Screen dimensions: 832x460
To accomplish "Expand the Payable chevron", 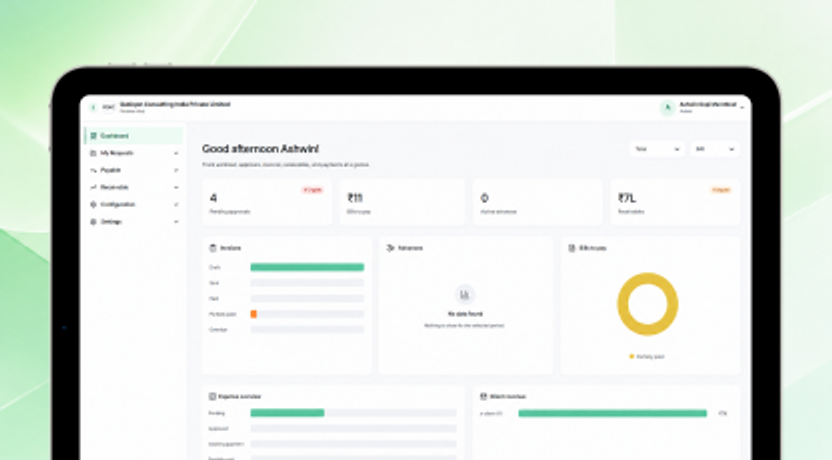I will coord(176,170).
